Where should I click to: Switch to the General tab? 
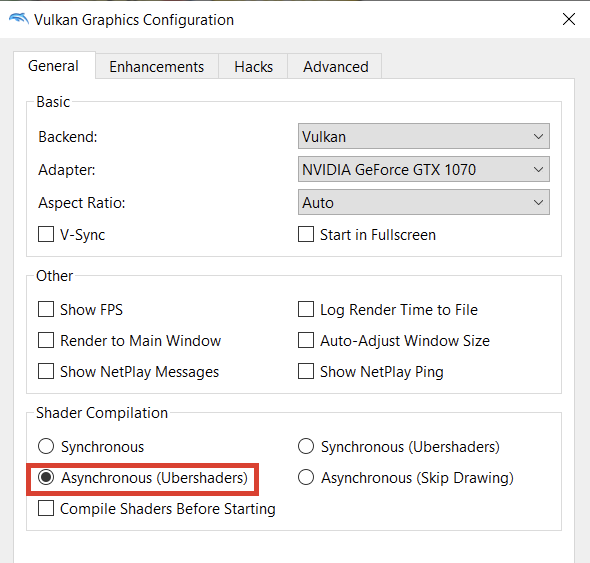point(53,66)
